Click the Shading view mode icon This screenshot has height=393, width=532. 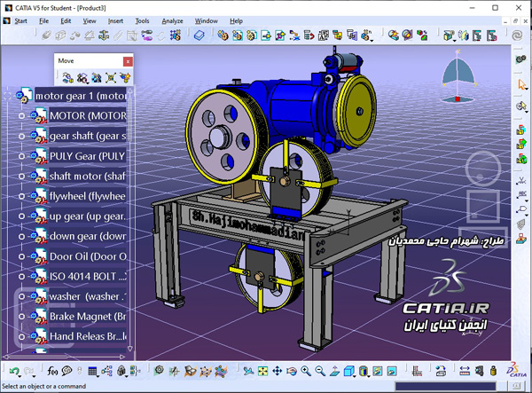click(363, 371)
